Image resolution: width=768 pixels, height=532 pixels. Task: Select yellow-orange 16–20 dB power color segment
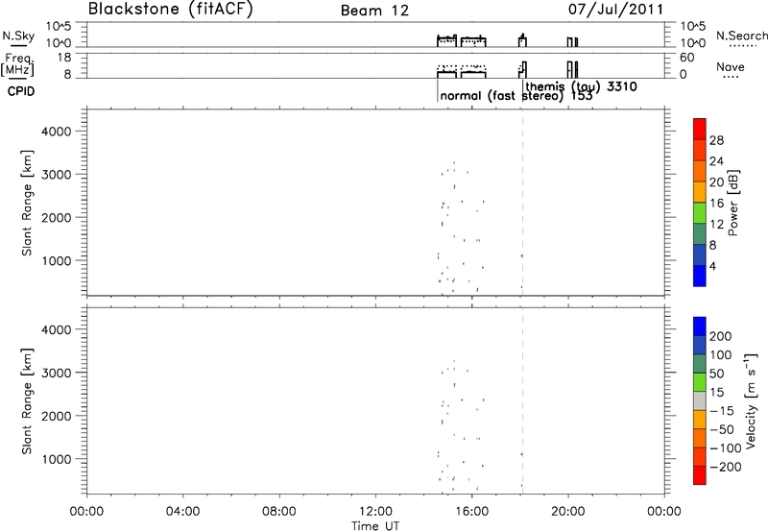[x=700, y=192]
